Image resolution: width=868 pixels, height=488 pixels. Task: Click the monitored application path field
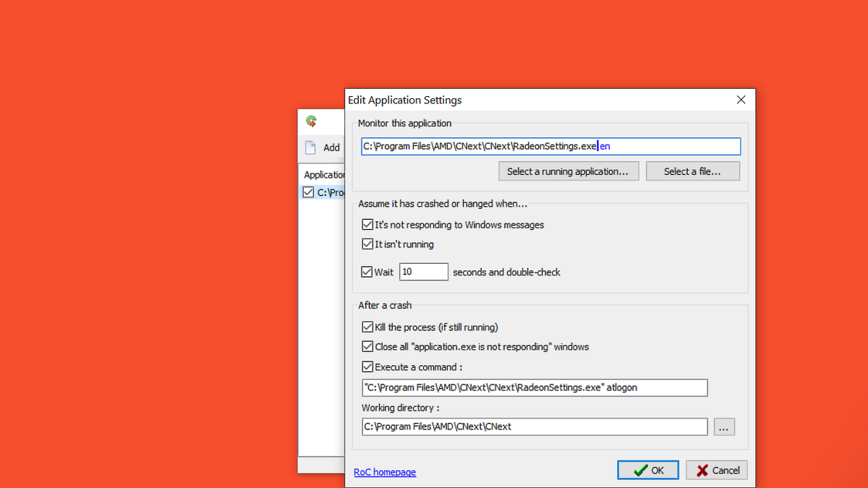(551, 146)
